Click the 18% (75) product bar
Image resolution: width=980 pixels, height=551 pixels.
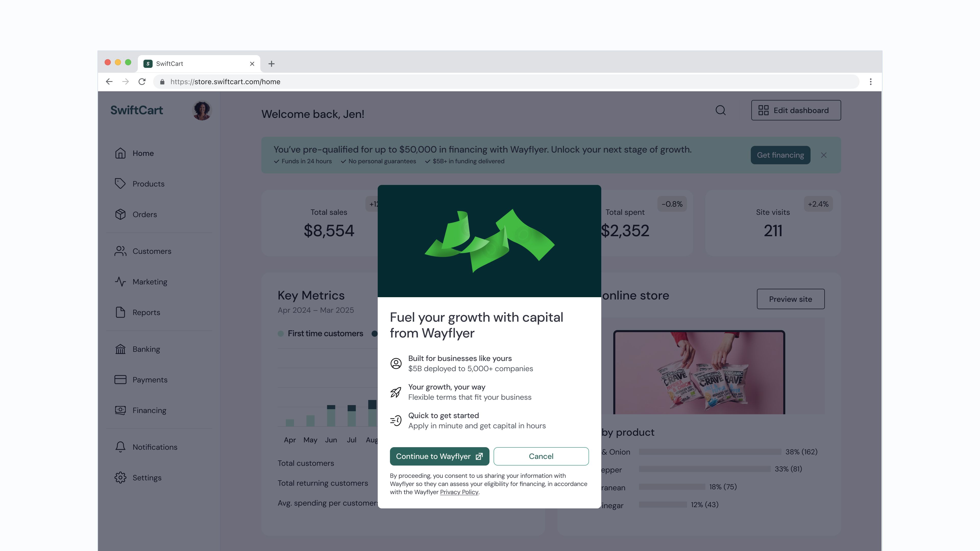pyautogui.click(x=672, y=487)
